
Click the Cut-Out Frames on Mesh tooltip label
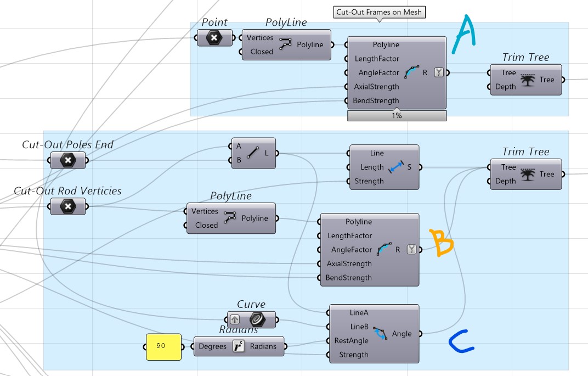pos(379,12)
